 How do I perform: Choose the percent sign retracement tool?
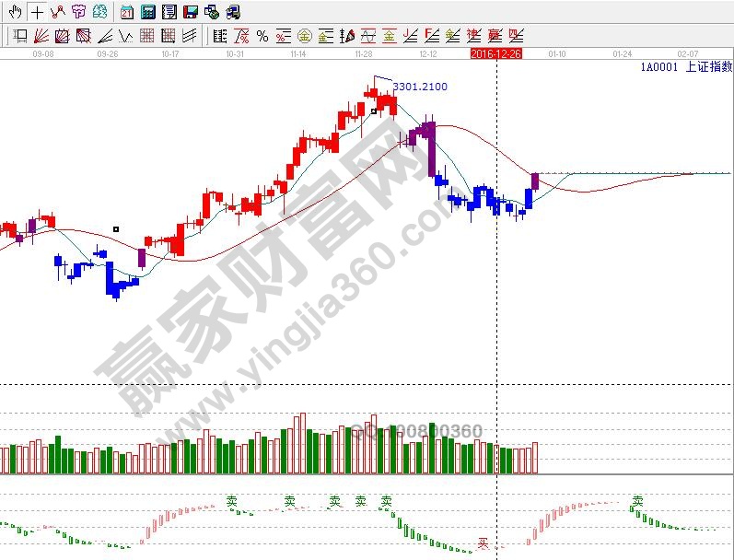[262, 36]
